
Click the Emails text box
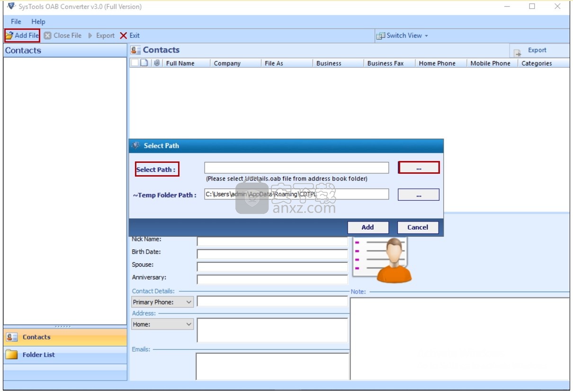tap(272, 366)
